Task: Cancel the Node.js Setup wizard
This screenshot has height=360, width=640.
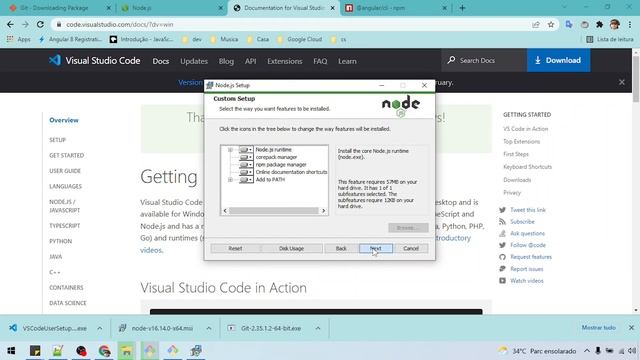Action: tap(411, 248)
